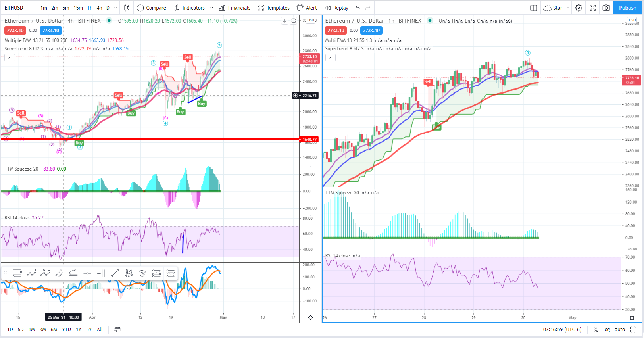Select the 15m timeframe
The width and height of the screenshot is (644, 338).
click(x=78, y=8)
